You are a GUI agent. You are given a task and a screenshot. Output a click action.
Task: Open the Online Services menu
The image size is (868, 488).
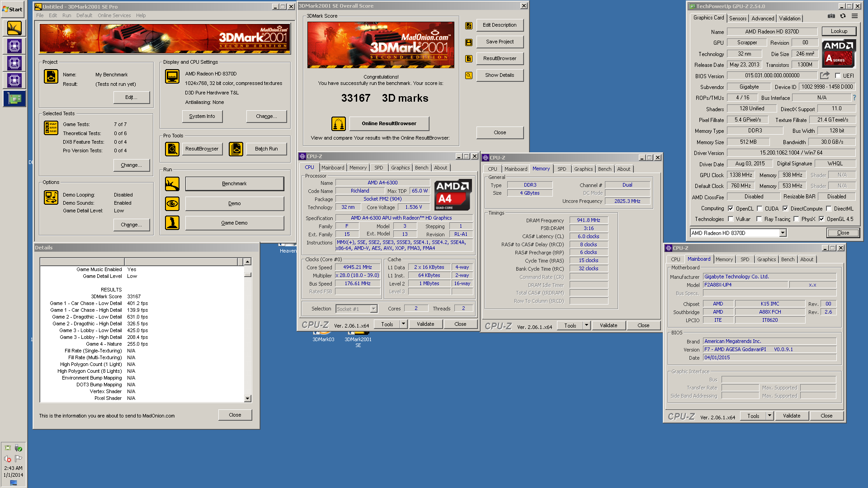[114, 15]
